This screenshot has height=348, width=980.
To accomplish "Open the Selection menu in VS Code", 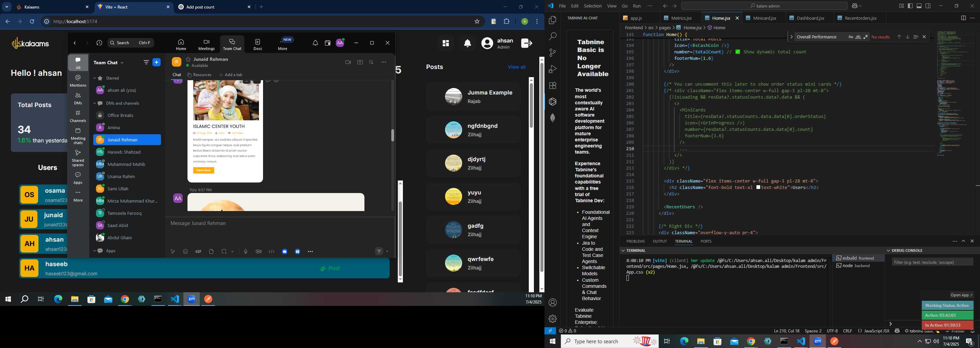I will (x=593, y=6).
